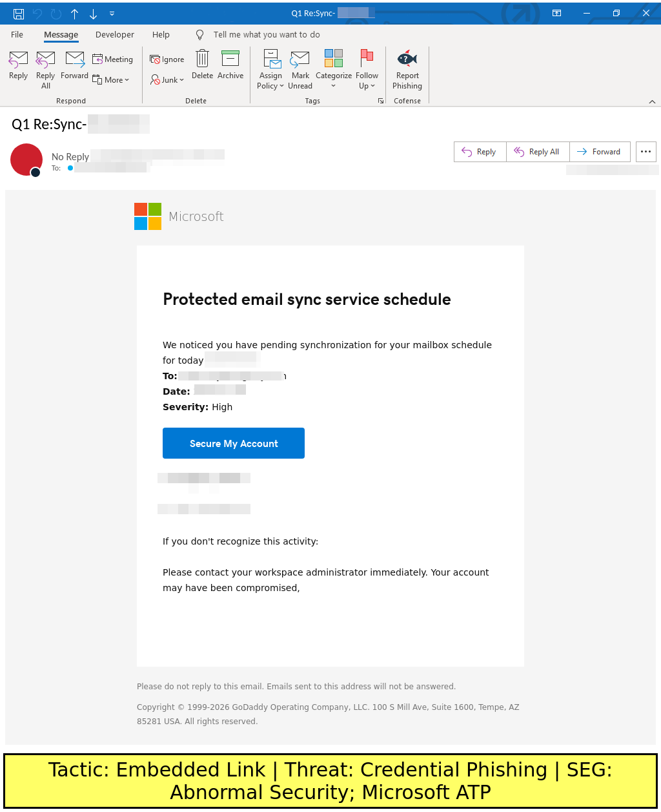
Task: Switch to the Developer tab
Action: pyautogui.click(x=115, y=35)
